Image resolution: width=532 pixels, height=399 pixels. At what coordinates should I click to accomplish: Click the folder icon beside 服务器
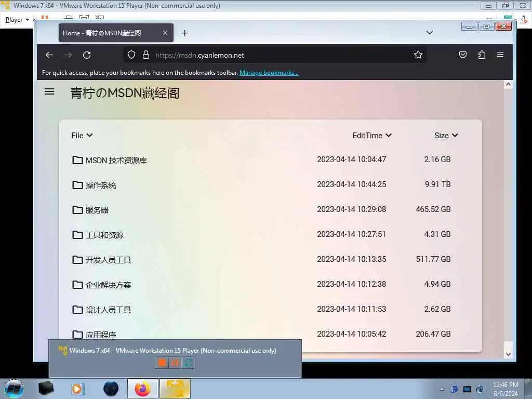(x=78, y=210)
